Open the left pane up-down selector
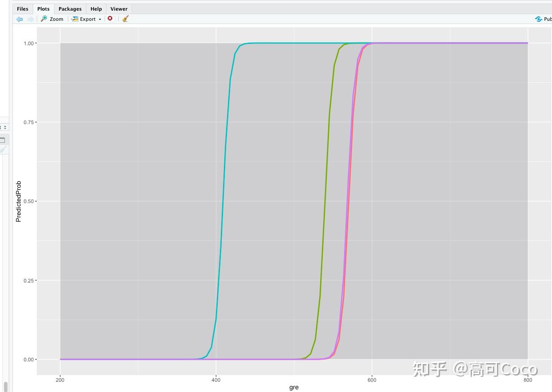The width and height of the screenshot is (552, 392). [x=4, y=127]
